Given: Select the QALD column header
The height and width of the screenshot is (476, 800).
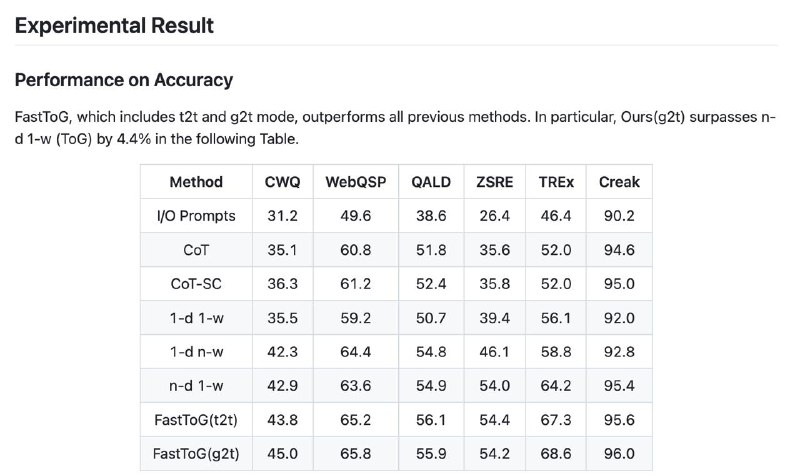Looking at the screenshot, I should click(431, 182).
